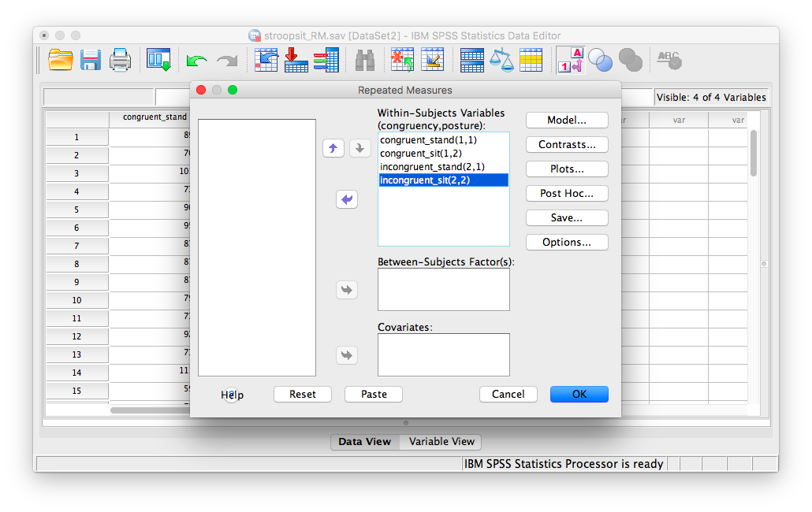812x512 pixels.
Task: Click Insert Cases toolbar icon
Action: click(x=402, y=60)
